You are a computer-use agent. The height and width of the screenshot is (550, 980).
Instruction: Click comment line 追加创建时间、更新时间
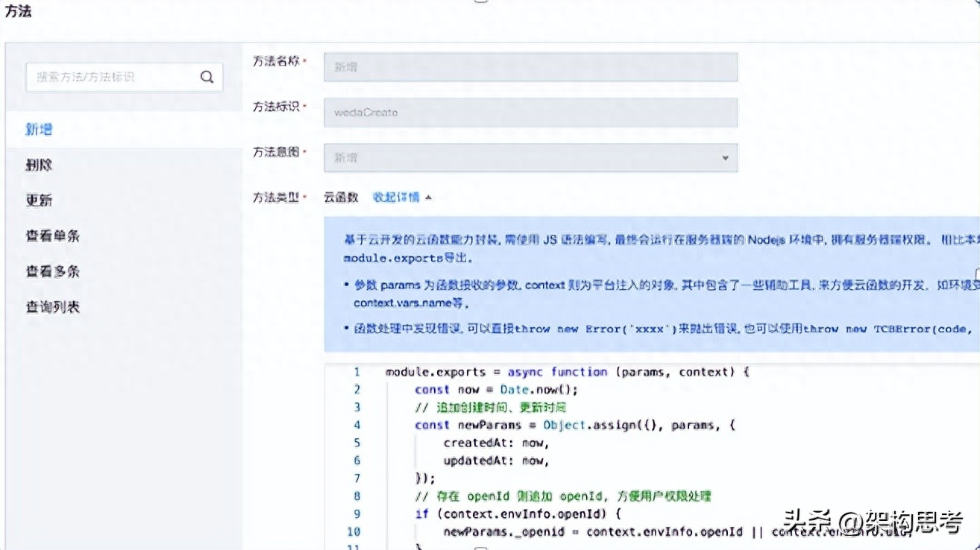pos(490,408)
